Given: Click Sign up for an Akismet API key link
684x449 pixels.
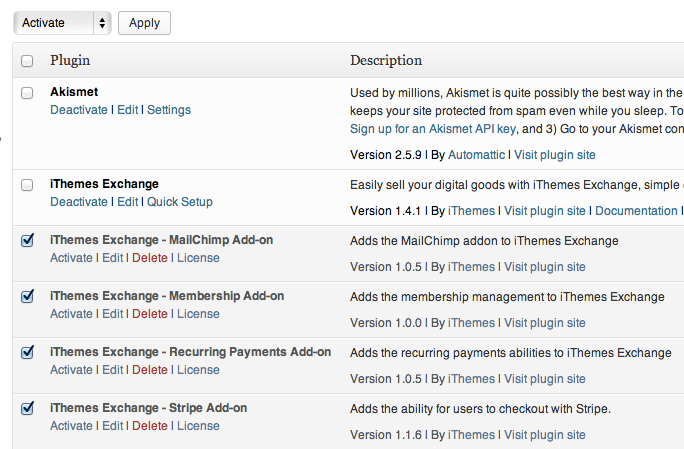Looking at the screenshot, I should pyautogui.click(x=433, y=129).
